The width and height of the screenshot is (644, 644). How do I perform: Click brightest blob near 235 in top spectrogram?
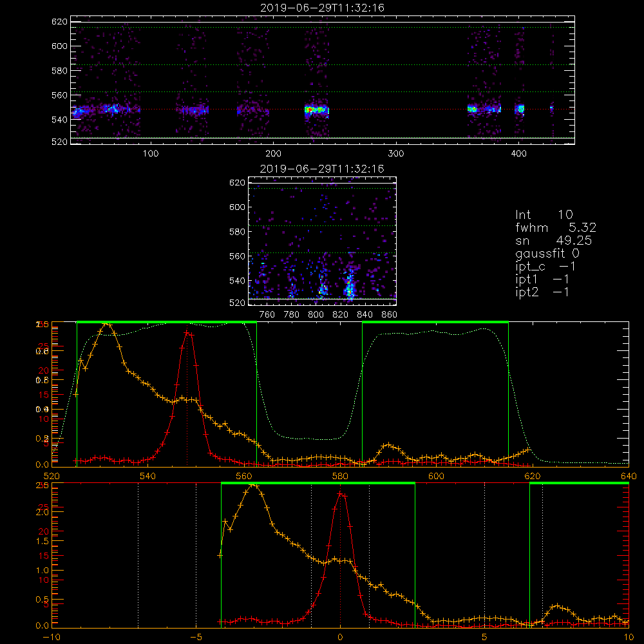pyautogui.click(x=316, y=109)
